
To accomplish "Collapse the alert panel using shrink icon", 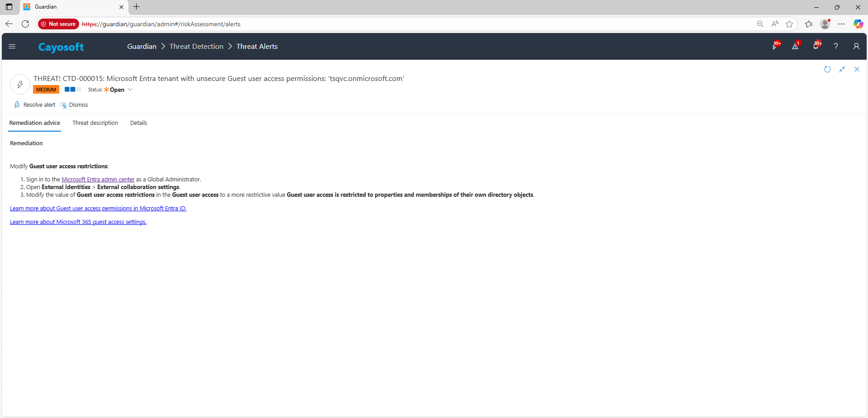I will [x=842, y=69].
